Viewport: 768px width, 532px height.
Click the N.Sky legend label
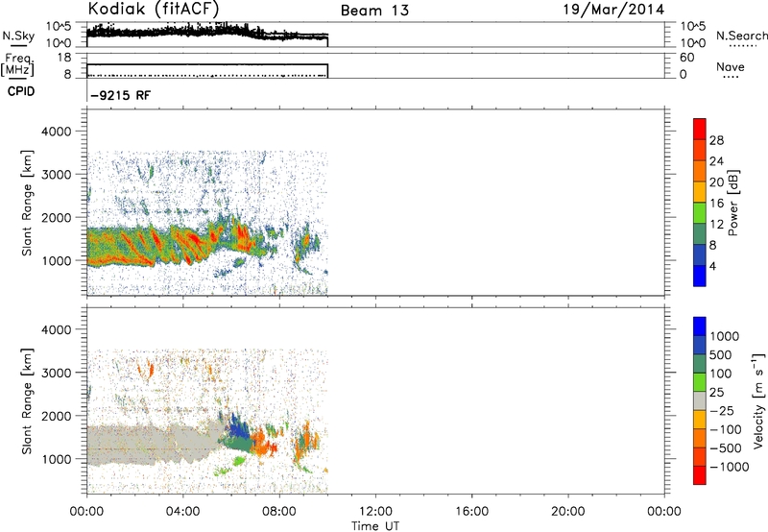(x=18, y=36)
